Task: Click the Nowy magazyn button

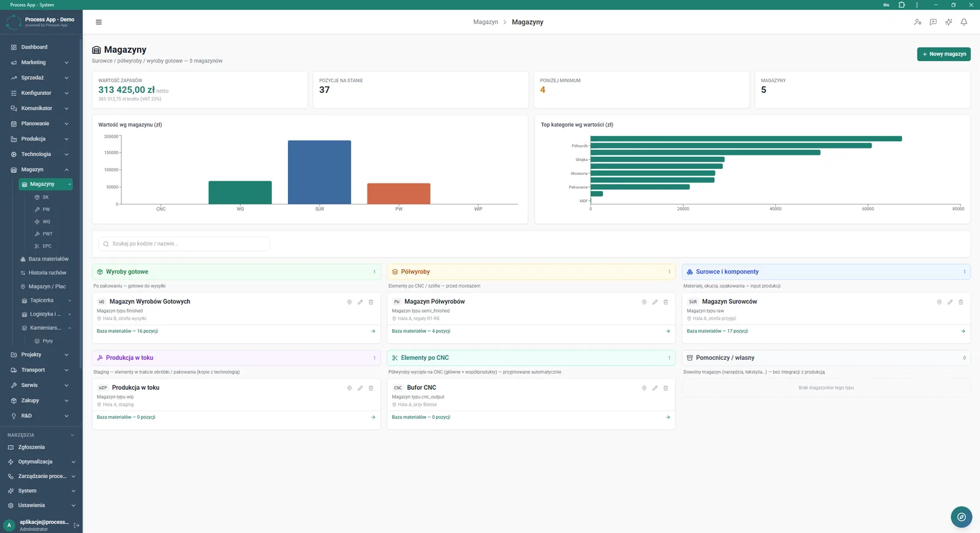Action: (x=943, y=54)
